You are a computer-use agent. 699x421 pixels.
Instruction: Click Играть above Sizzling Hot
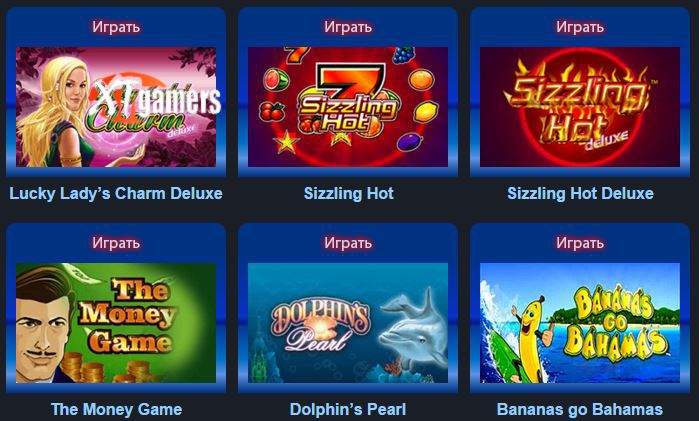(x=348, y=27)
